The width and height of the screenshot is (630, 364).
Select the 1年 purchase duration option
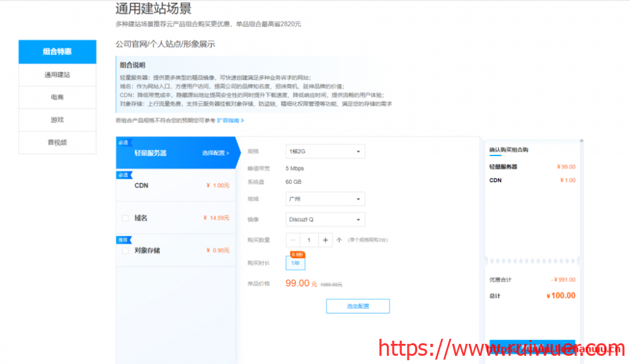point(295,263)
